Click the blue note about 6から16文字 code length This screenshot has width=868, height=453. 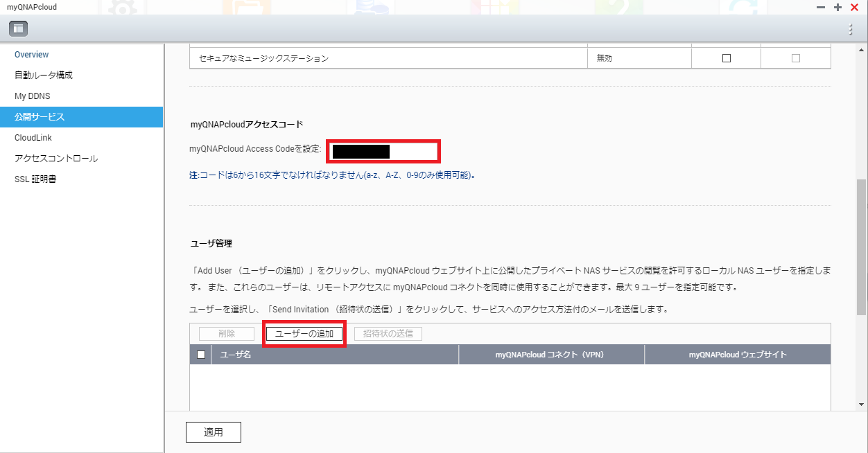click(332, 175)
